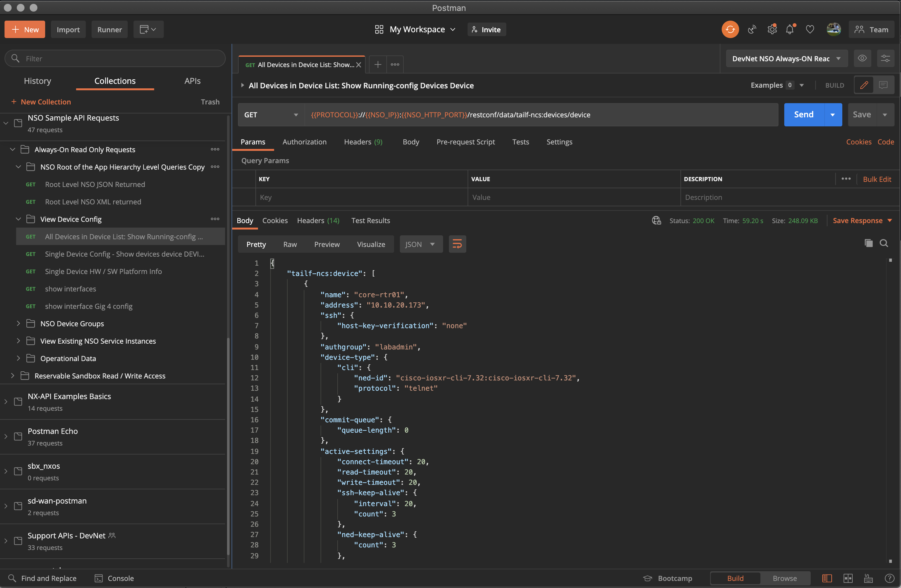The width and height of the screenshot is (901, 588).
Task: Open the History tab in the sidebar
Action: pos(37,81)
